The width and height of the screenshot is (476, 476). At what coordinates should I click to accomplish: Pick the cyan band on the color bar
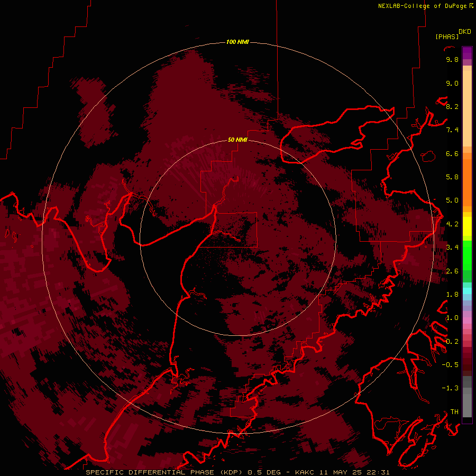coord(467,291)
